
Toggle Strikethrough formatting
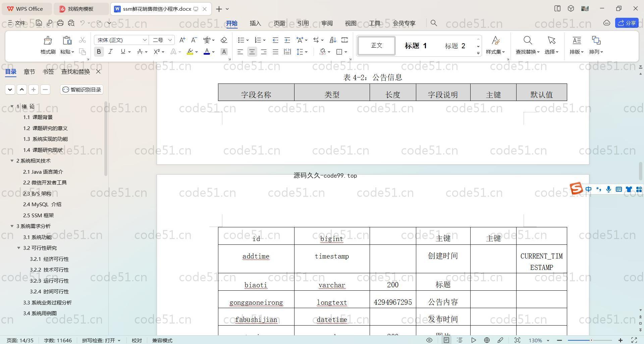140,52
